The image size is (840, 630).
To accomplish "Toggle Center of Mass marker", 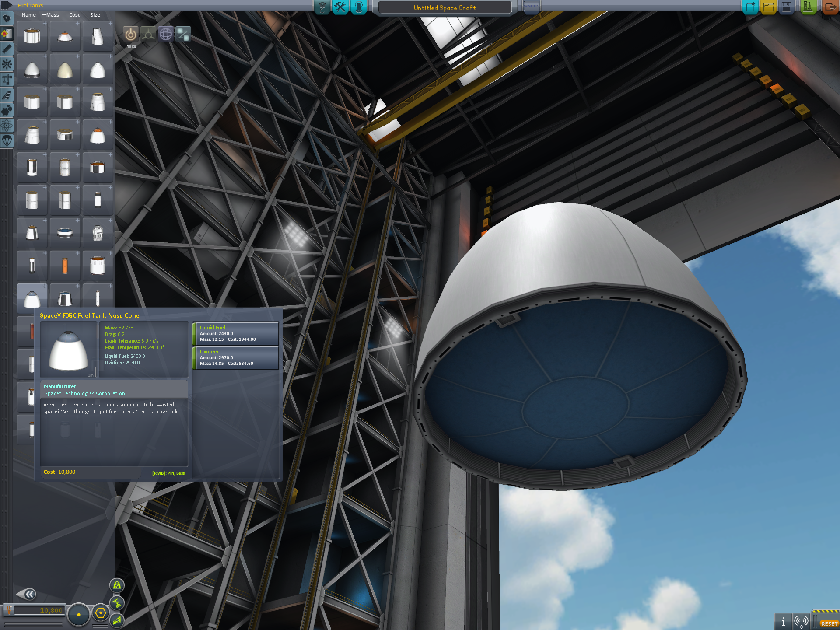I will 117,585.
